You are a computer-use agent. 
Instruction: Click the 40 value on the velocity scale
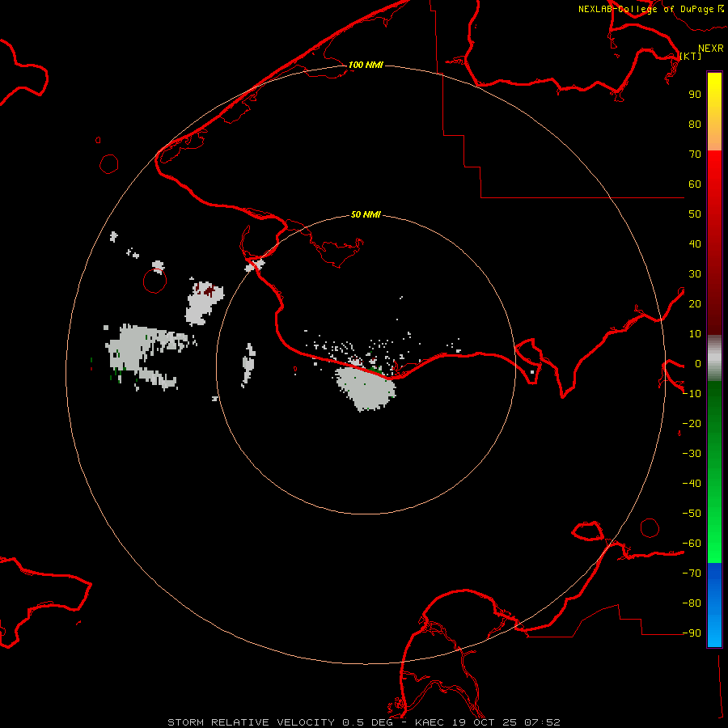tap(695, 244)
